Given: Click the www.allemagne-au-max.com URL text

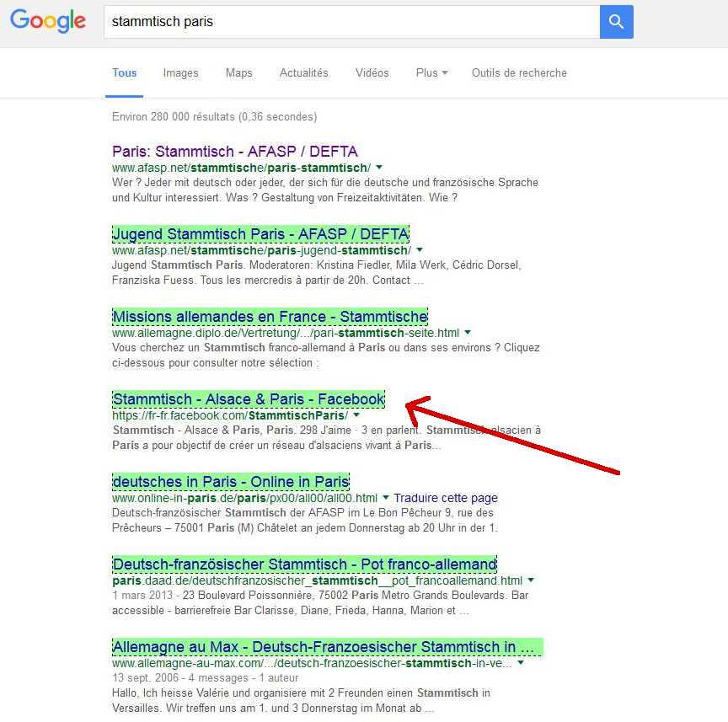Looking at the screenshot, I should coord(312,664).
